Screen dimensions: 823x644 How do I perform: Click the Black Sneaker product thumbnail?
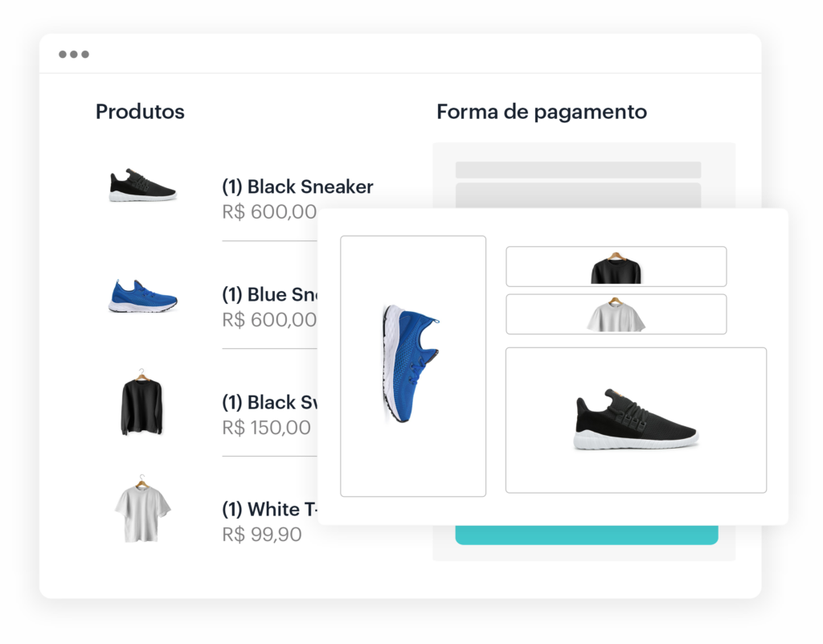(142, 186)
